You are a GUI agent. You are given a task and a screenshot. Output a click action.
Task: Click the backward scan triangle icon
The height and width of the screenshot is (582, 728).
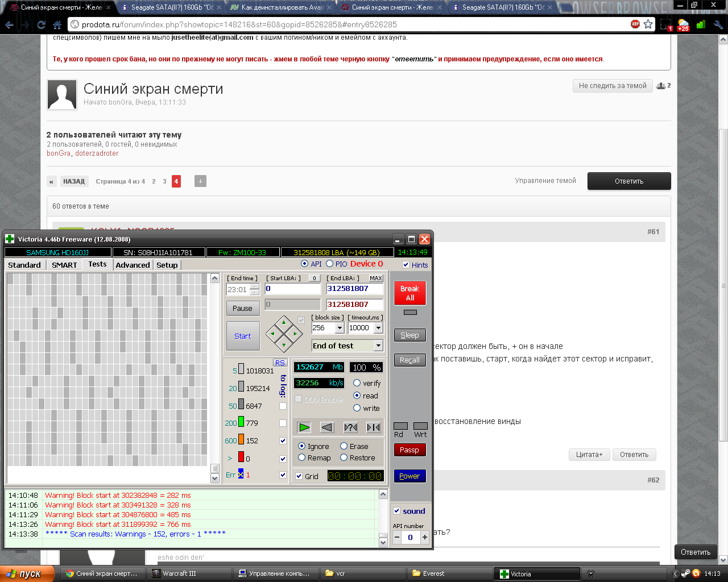pos(327,427)
